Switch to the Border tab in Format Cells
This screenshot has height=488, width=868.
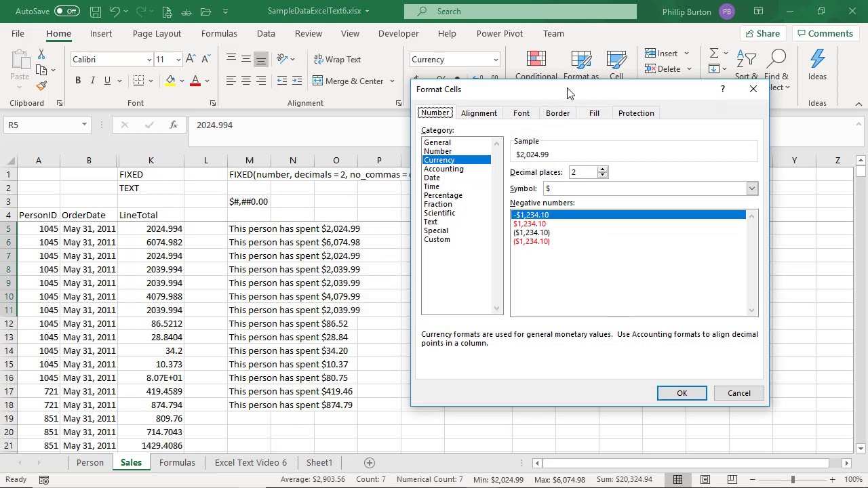(557, 113)
